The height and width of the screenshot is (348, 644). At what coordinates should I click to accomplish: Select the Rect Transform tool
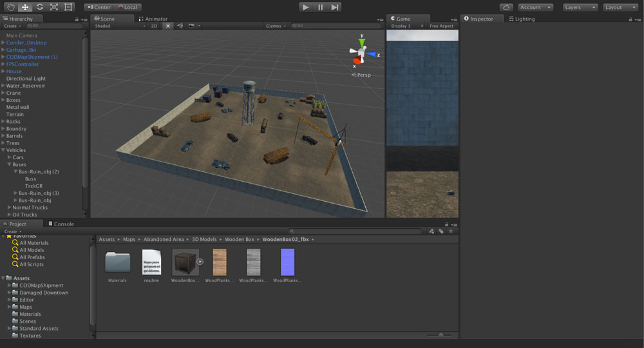68,7
